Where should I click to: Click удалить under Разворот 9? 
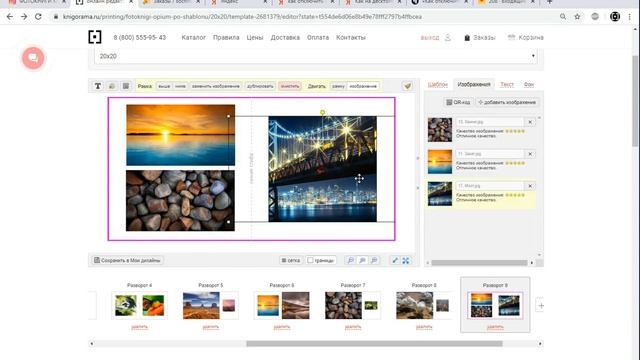coord(495,327)
